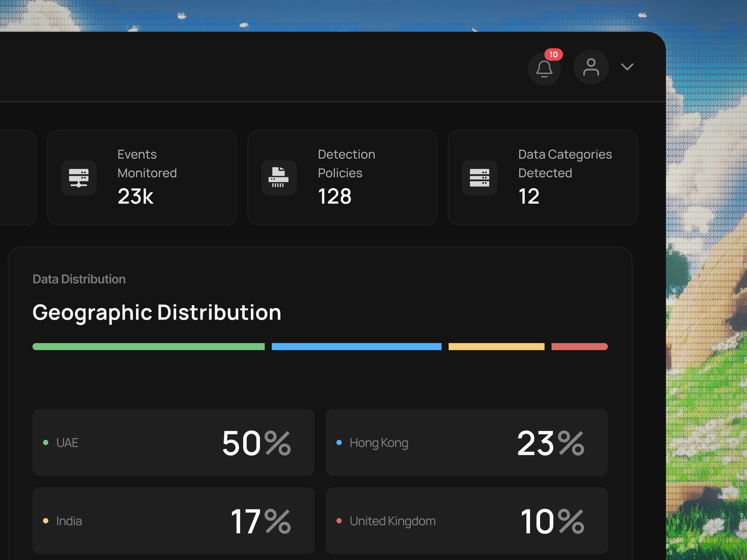Image resolution: width=747 pixels, height=560 pixels.
Task: Click the 17% value in India card
Action: point(261,521)
